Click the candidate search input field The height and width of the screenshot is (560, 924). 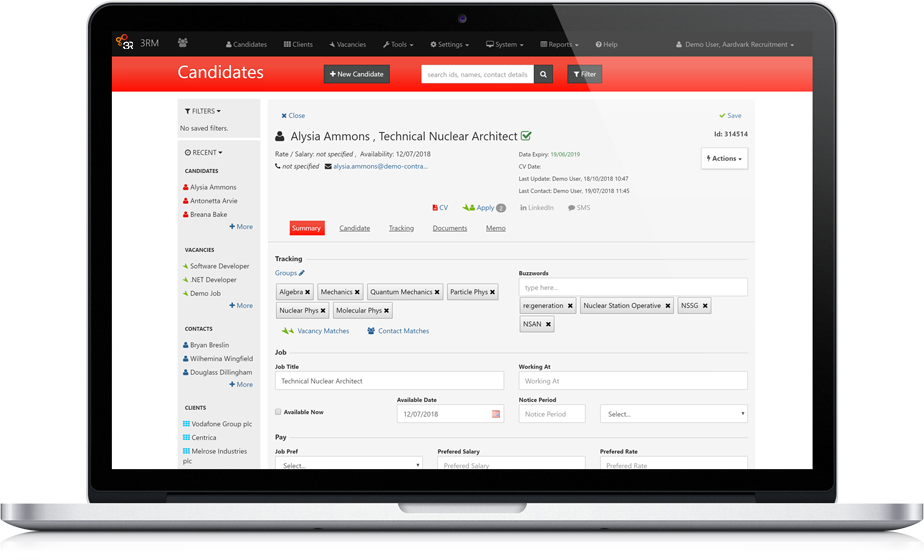click(477, 74)
